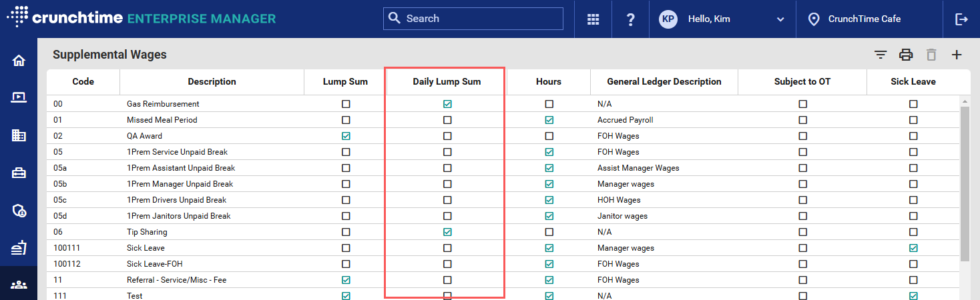The image size is (980, 300).
Task: Uncheck Lump Sum for Referral - Service/Misc - Fee
Action: pos(346,280)
